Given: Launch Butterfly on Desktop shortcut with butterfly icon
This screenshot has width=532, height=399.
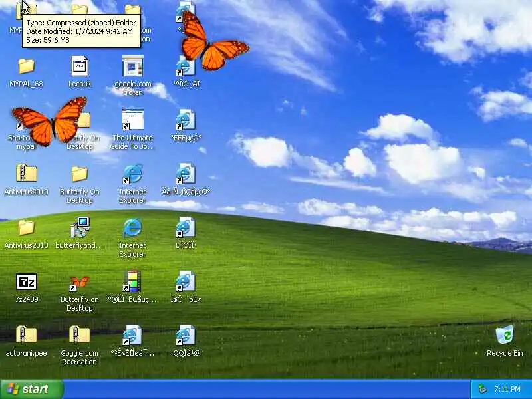Looking at the screenshot, I should pyautogui.click(x=79, y=283).
